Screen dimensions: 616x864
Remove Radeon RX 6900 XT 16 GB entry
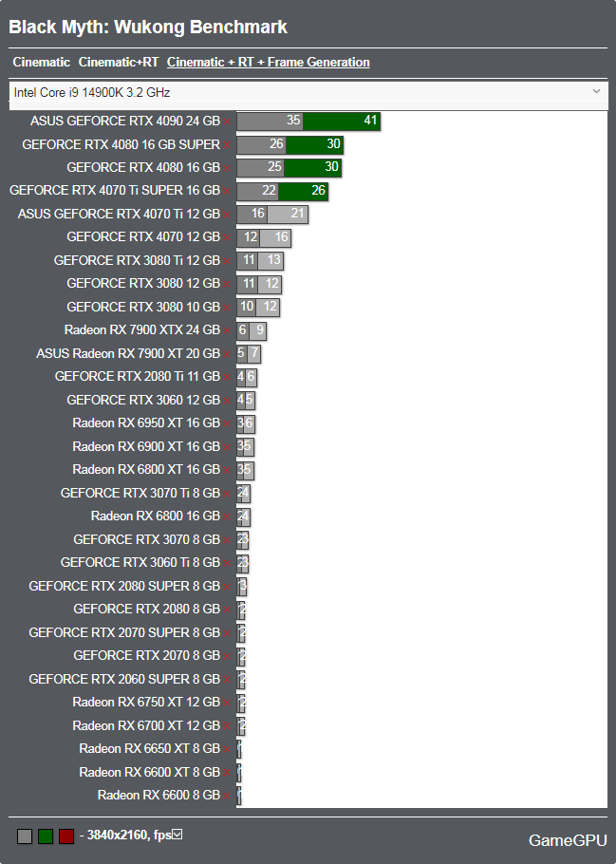click(x=227, y=447)
